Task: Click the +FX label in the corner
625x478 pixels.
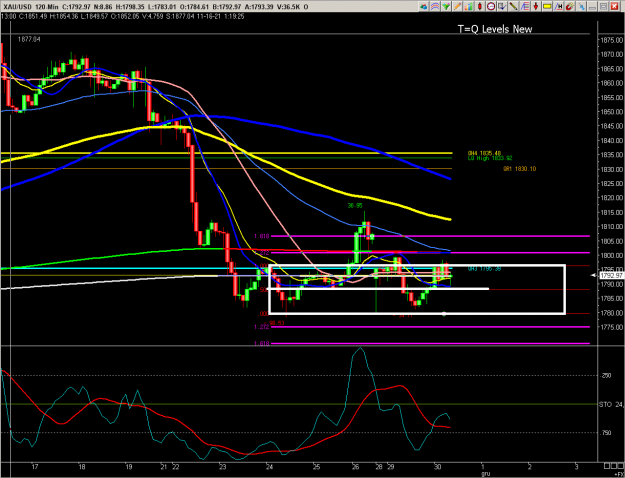Action: [619, 474]
